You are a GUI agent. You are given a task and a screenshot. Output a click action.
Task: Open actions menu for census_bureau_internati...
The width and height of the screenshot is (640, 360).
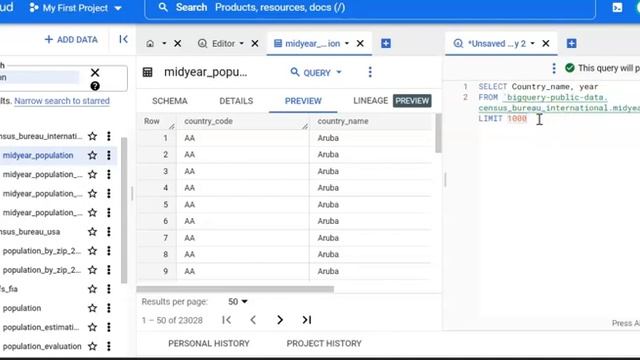[109, 136]
